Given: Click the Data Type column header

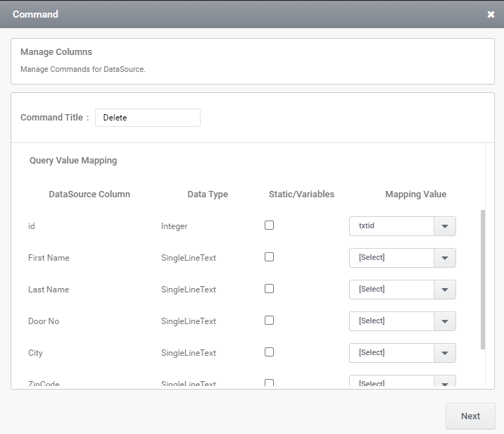Looking at the screenshot, I should click(x=208, y=194).
